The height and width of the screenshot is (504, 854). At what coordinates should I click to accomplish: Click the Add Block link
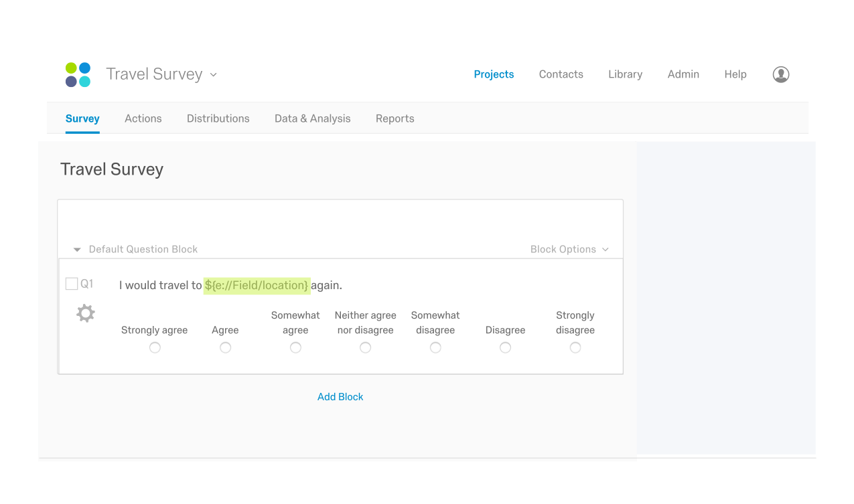[340, 397]
